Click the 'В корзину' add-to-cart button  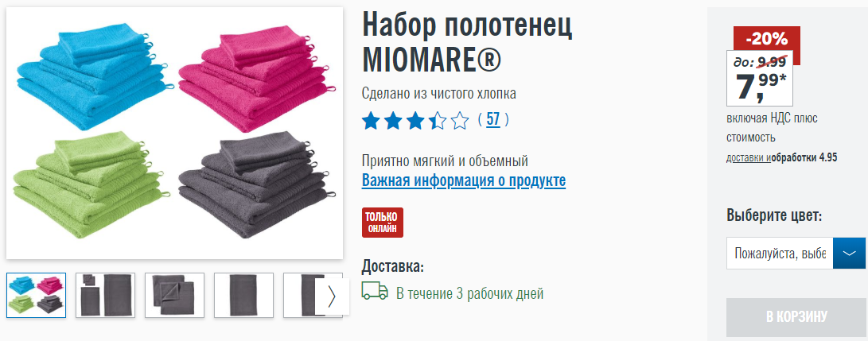tap(796, 317)
